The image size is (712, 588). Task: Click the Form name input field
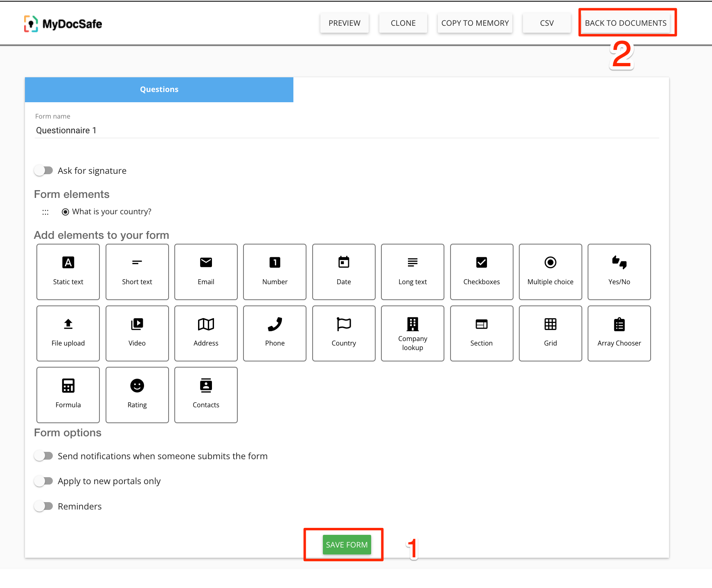(x=346, y=130)
